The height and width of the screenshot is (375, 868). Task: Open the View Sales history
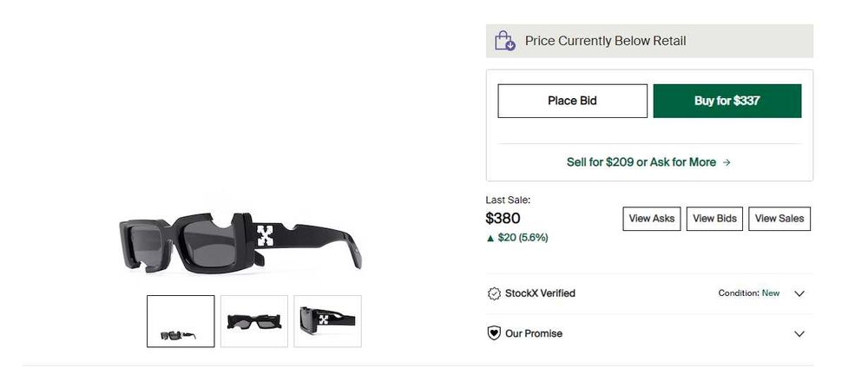(779, 219)
